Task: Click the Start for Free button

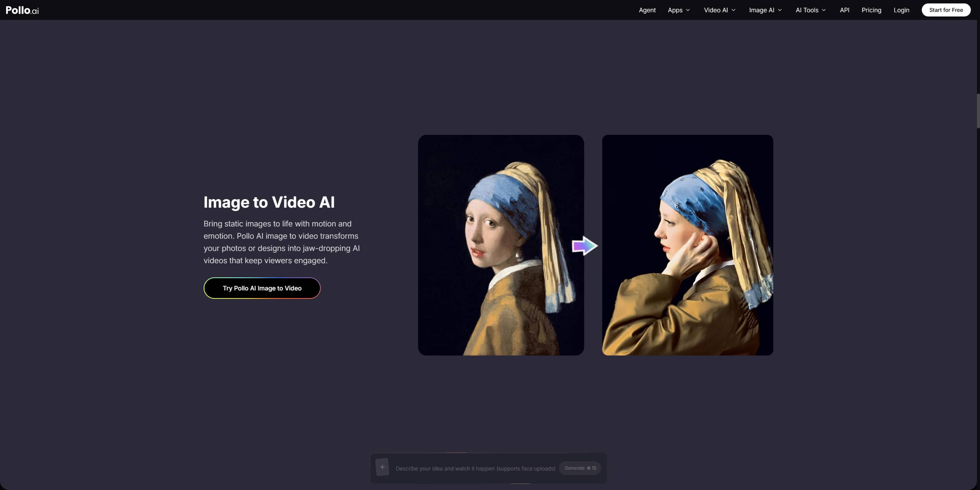Action: click(x=946, y=10)
